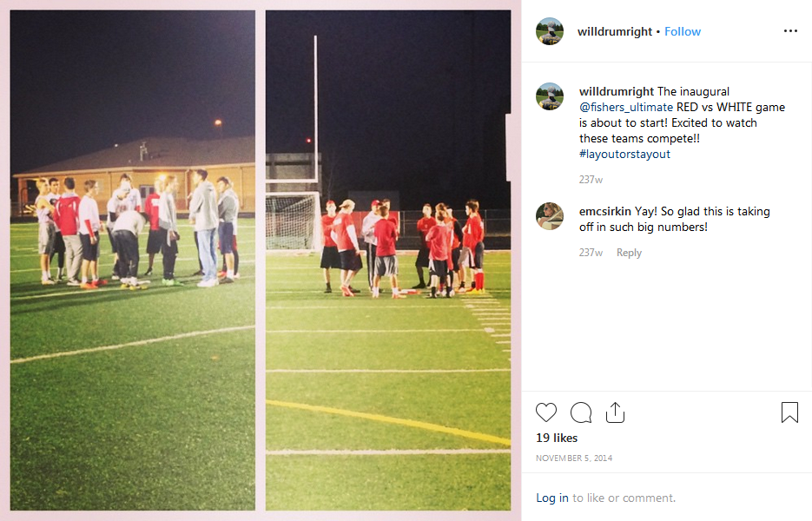This screenshot has width=812, height=521.
Task: Open willdrumright avatar beside the caption
Action: 550,96
